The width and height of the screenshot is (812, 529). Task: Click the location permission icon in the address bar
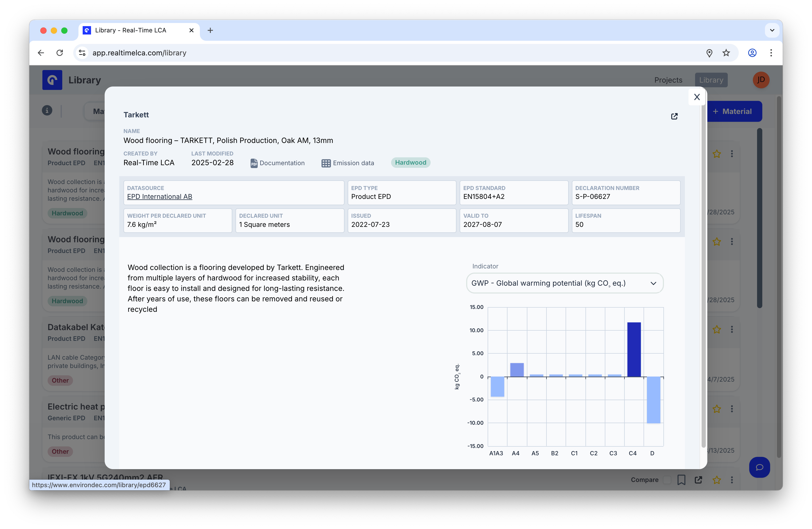click(x=709, y=53)
